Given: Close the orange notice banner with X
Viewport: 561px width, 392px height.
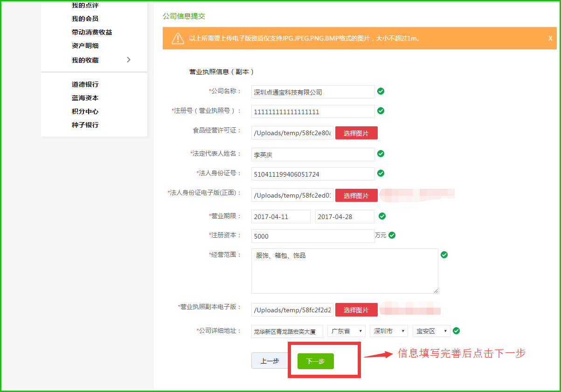Looking at the screenshot, I should pyautogui.click(x=550, y=38).
